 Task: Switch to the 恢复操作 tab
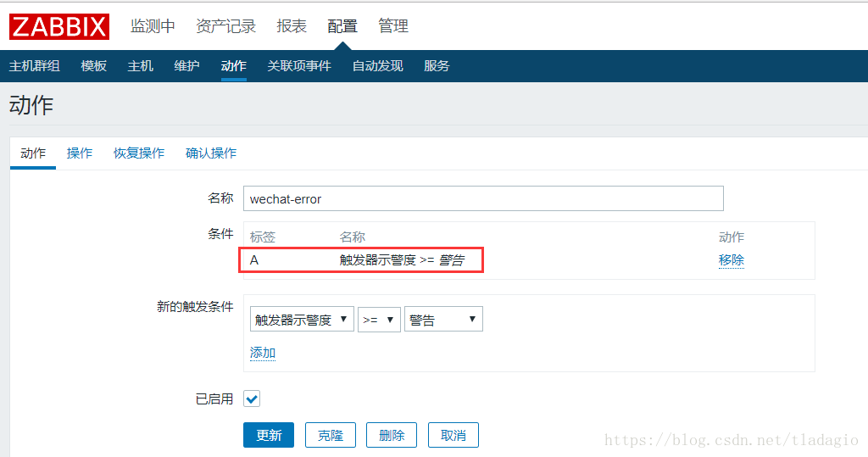click(x=139, y=153)
